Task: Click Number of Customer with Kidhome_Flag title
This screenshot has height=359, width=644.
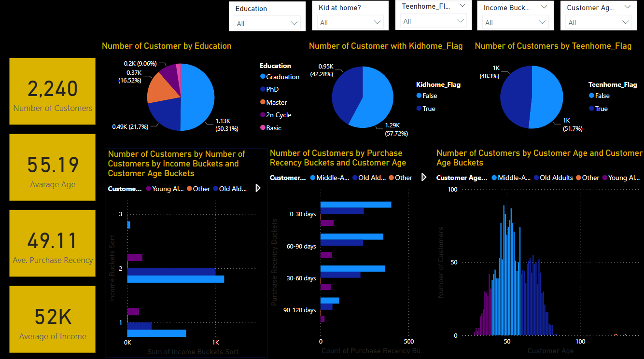Action: (x=386, y=46)
